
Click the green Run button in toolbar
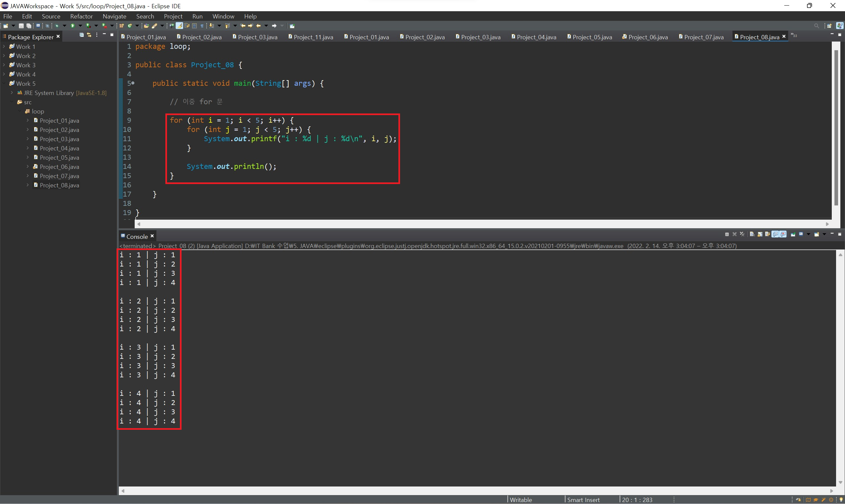click(72, 26)
